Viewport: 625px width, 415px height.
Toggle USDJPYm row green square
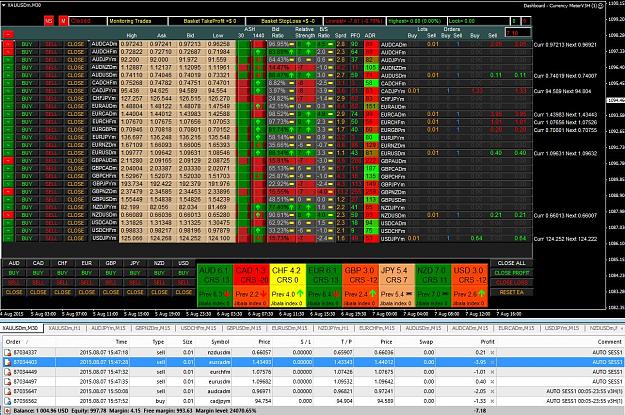tap(8, 238)
